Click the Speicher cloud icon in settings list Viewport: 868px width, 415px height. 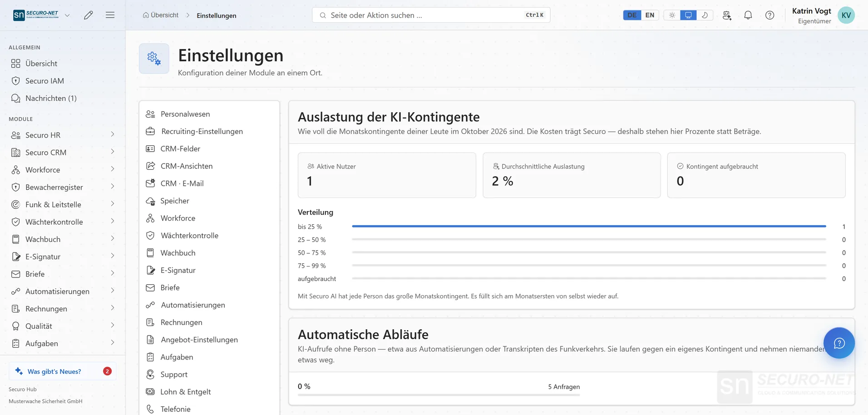[x=150, y=201]
